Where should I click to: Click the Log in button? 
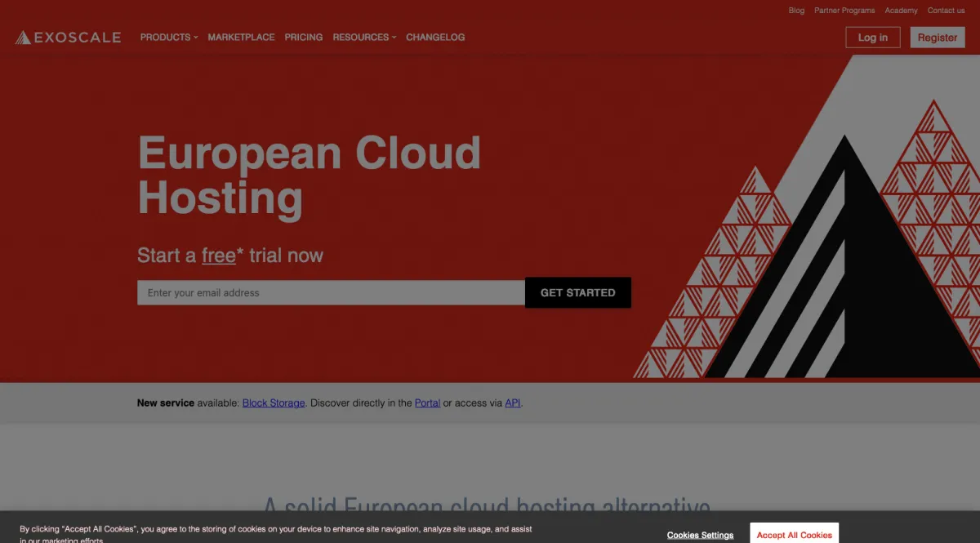click(872, 38)
